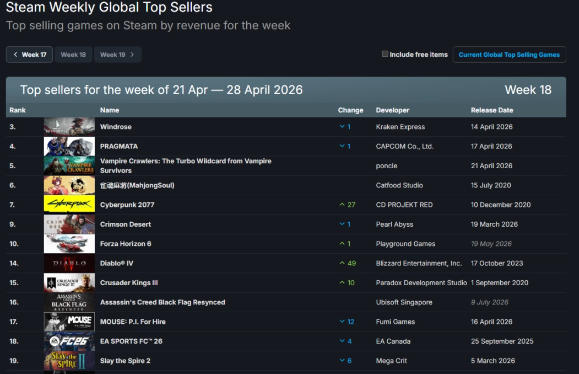
Task: Click developer Mega Crit
Action: point(391,361)
